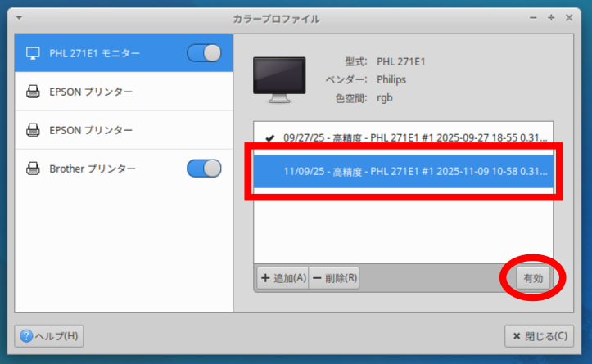Click the first EPSON printer icon

click(34, 92)
